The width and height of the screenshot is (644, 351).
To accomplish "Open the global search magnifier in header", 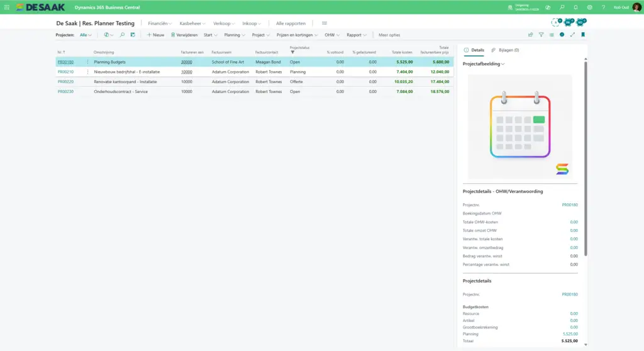I will pos(562,7).
